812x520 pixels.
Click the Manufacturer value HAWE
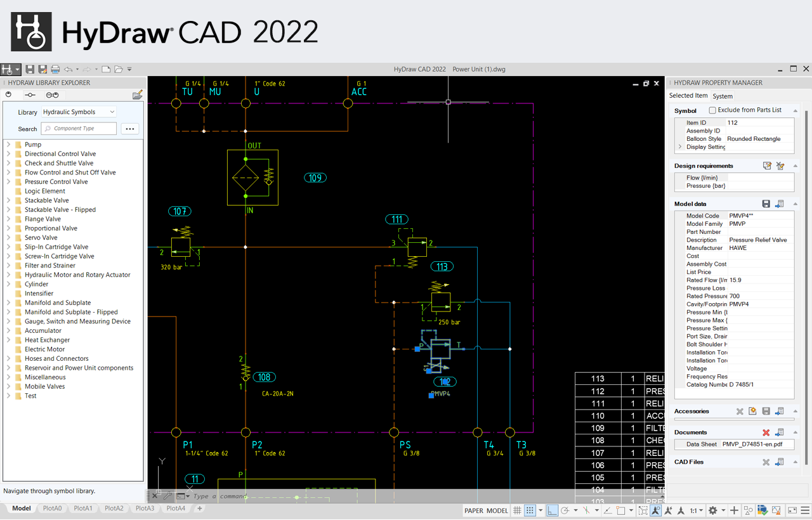[x=738, y=248]
